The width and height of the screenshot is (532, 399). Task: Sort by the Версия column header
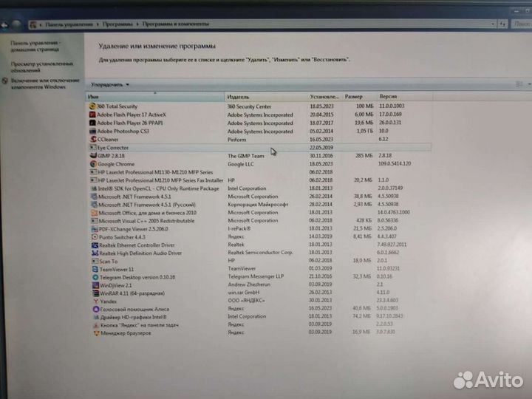click(x=405, y=97)
